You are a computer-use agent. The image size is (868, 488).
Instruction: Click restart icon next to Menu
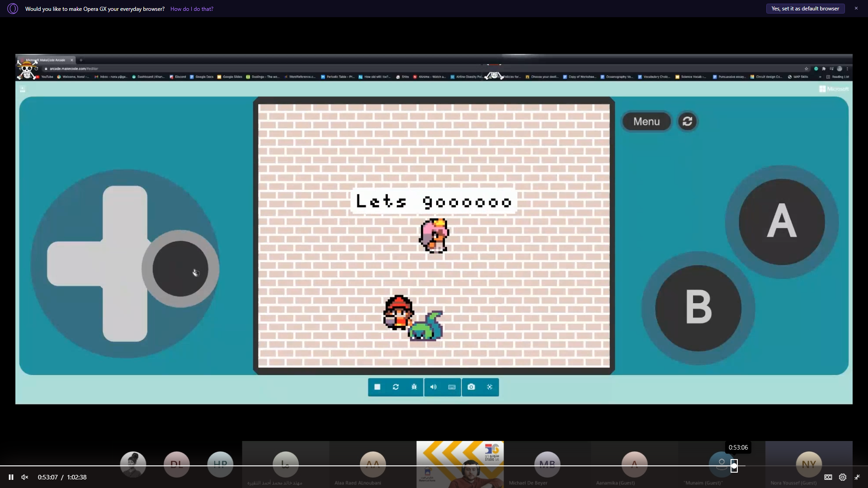(x=688, y=122)
